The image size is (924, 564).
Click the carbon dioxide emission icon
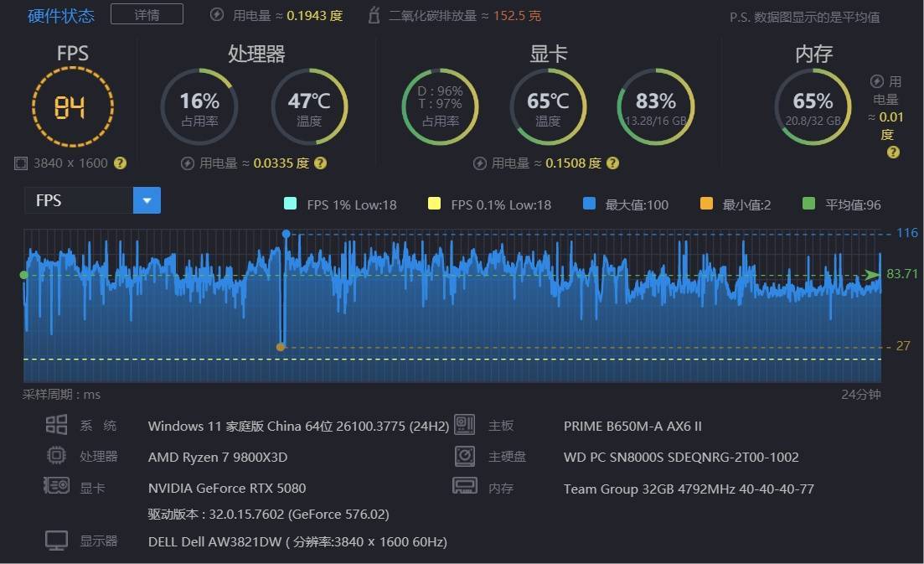(x=374, y=15)
